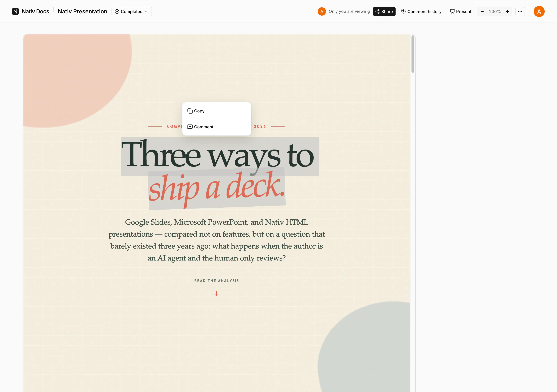Screen dimensions: 557x392
Task: Click the Nativ Docs logo icon
Action: pos(15,11)
